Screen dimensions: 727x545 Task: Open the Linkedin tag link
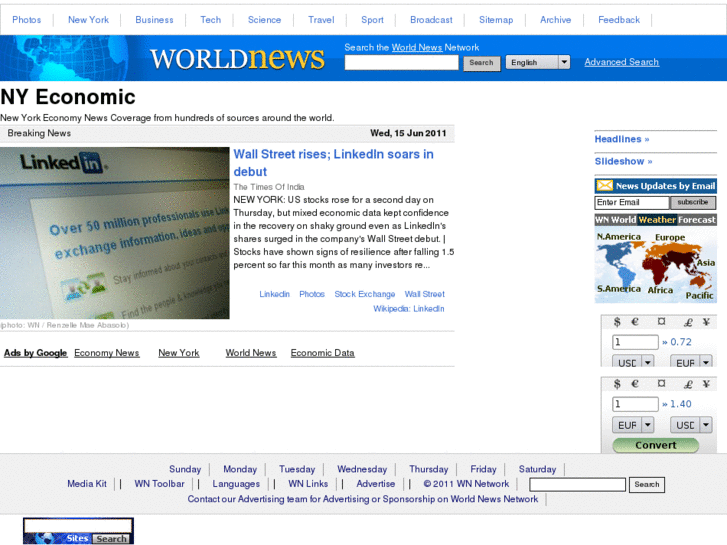point(274,294)
